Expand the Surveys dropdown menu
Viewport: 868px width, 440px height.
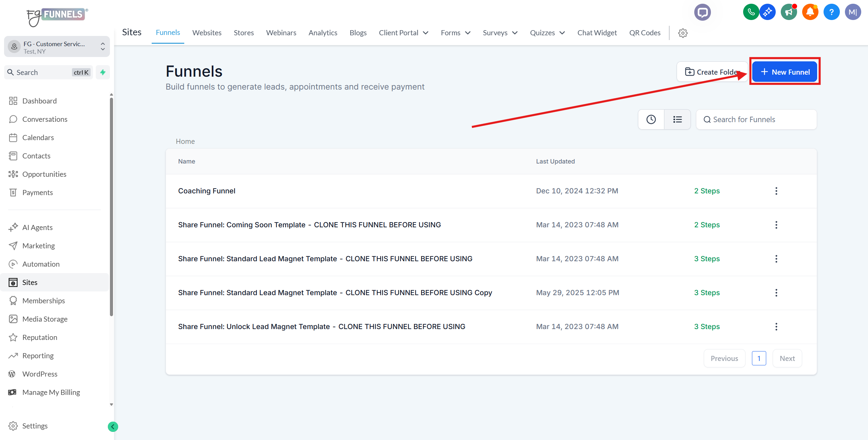tap(500, 33)
